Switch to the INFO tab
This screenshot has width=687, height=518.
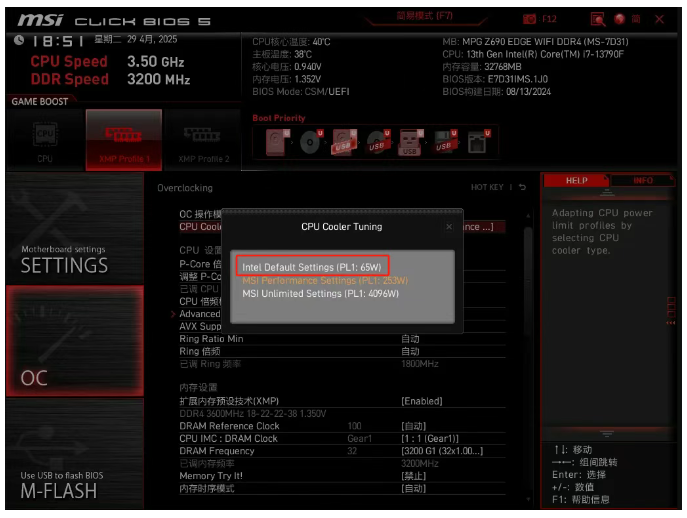[x=642, y=181]
